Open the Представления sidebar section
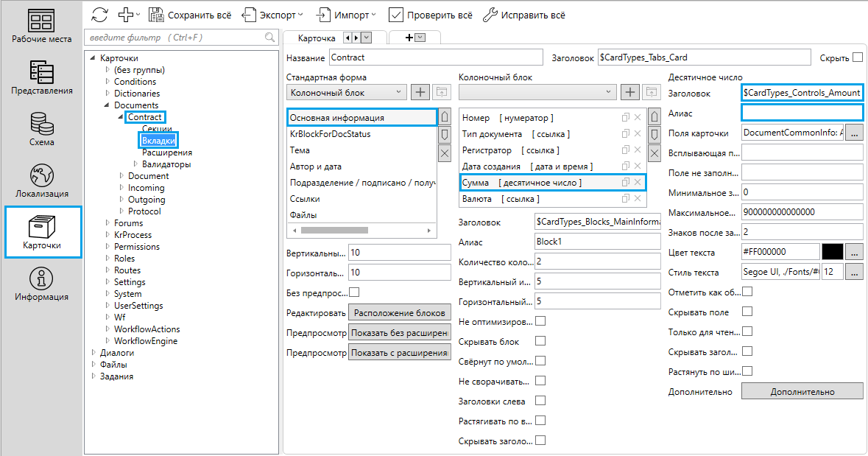 (41, 79)
